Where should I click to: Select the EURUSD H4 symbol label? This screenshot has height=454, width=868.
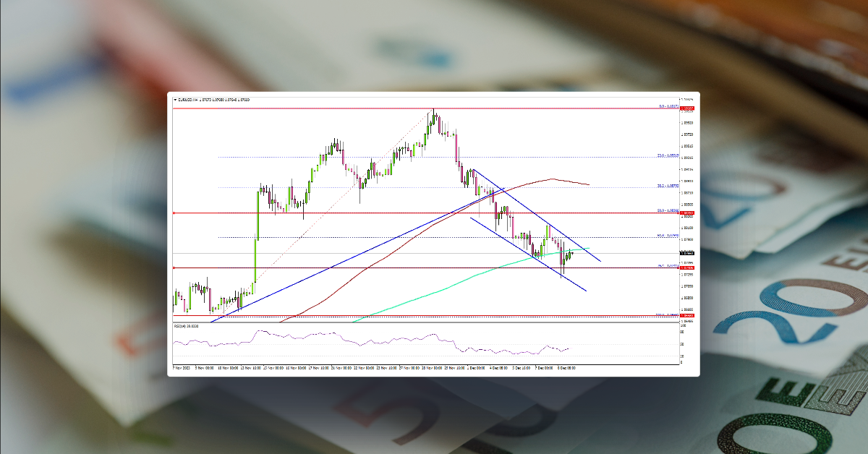(x=188, y=98)
